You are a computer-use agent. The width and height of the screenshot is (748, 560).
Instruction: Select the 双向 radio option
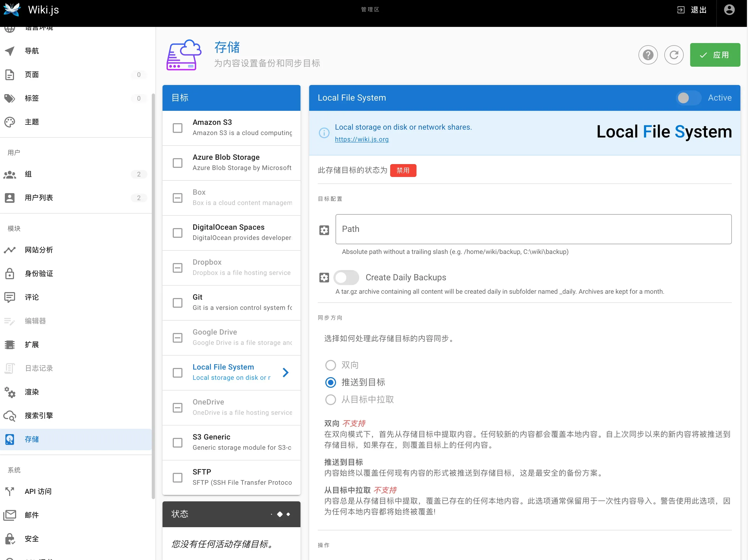tap(330, 365)
